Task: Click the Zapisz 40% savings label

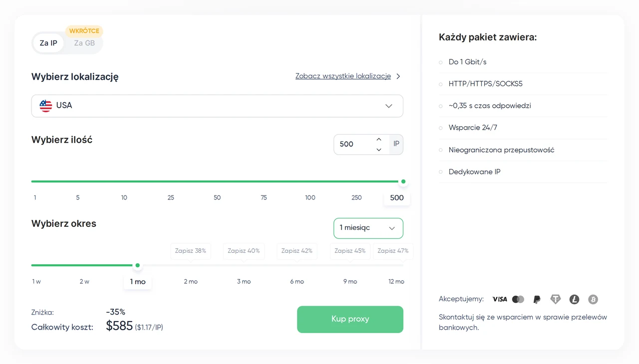Action: [x=244, y=251]
